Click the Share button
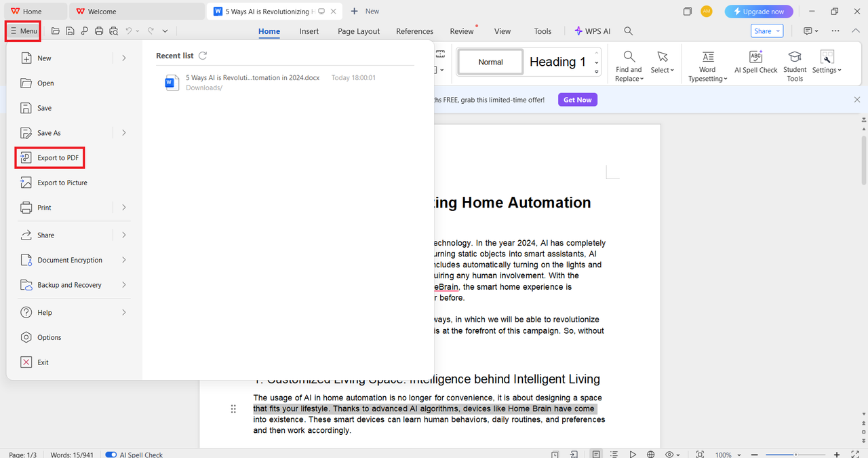 tap(767, 31)
